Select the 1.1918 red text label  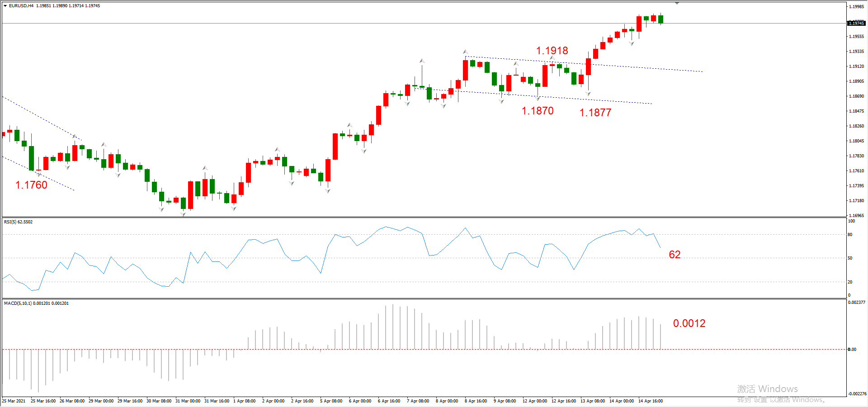(552, 51)
